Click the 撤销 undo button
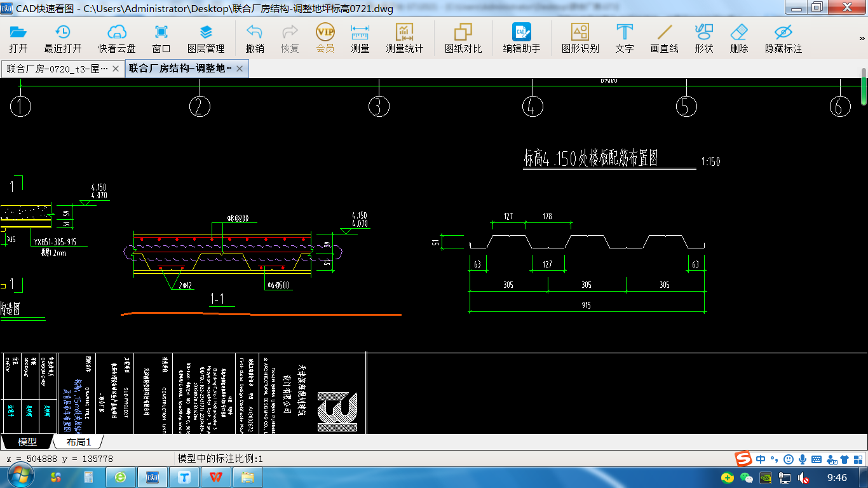 coord(255,38)
